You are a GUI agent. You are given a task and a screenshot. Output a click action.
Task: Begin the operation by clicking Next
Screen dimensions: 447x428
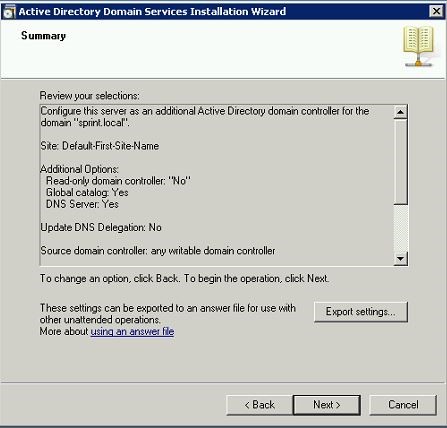[327, 405]
